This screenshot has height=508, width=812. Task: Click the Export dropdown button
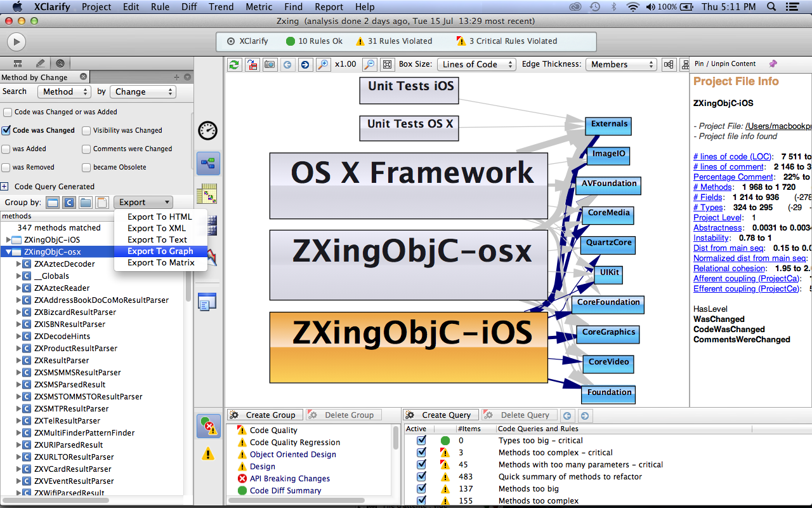(143, 202)
